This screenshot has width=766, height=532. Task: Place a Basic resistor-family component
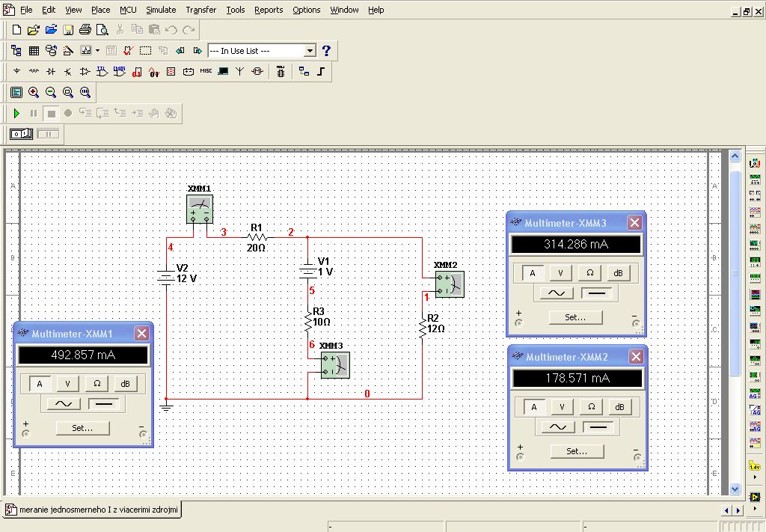pos(34,71)
